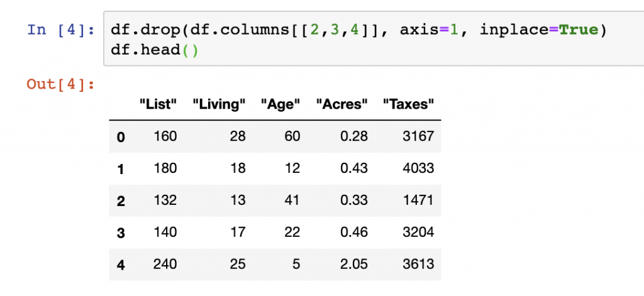
Task: Click Taxes value 3613
Action: 418,264
